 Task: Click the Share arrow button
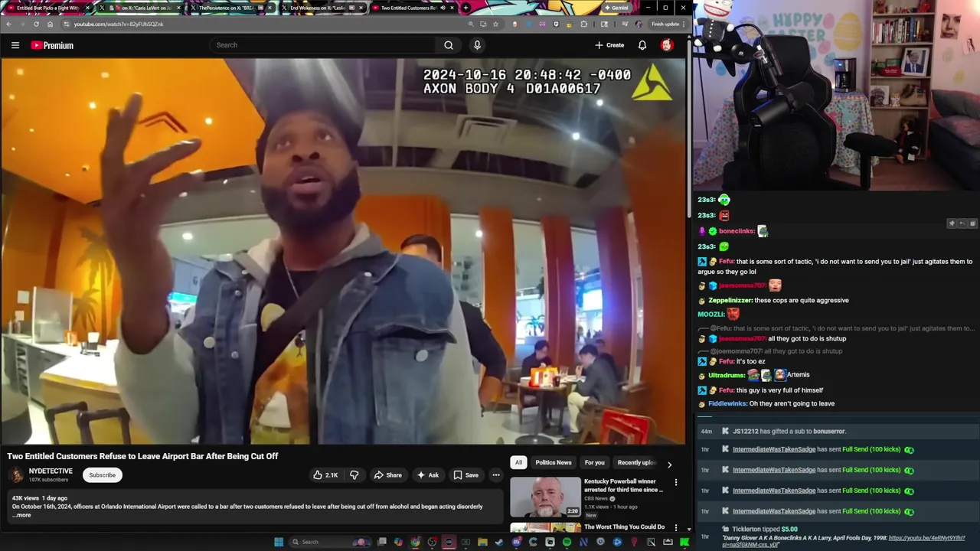(387, 475)
